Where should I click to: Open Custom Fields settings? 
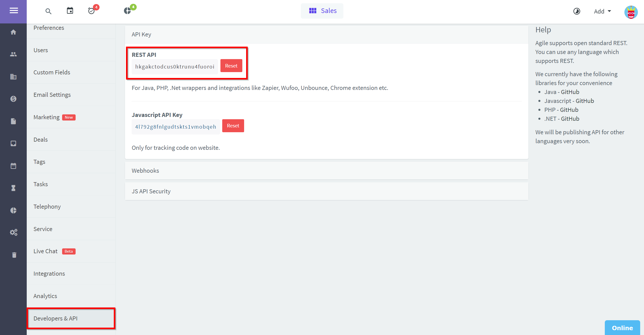point(71,72)
